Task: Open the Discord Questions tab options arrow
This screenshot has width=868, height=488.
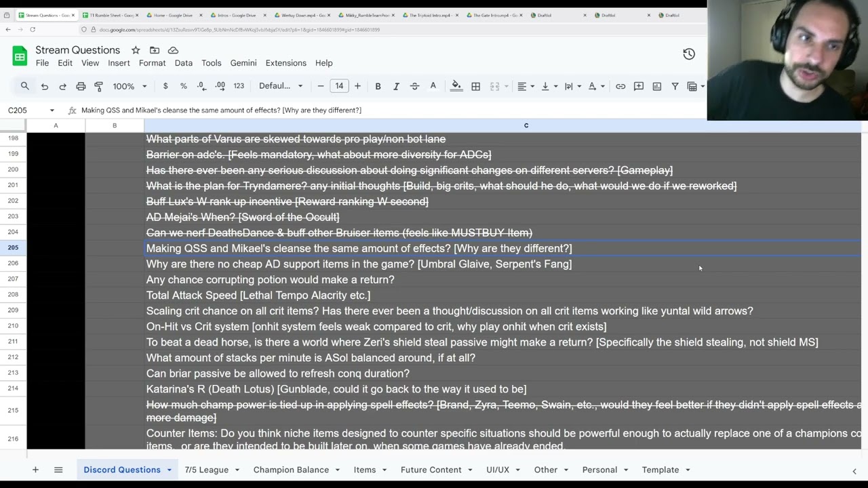Action: 169,470
